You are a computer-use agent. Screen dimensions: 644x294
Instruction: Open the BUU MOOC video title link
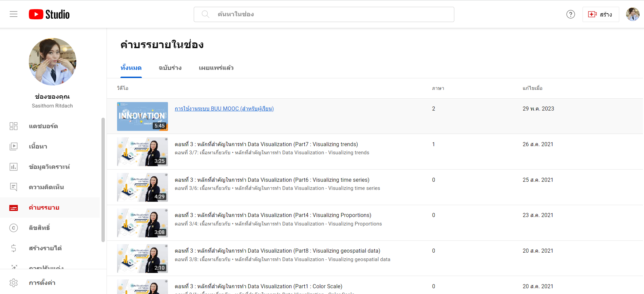click(x=224, y=109)
